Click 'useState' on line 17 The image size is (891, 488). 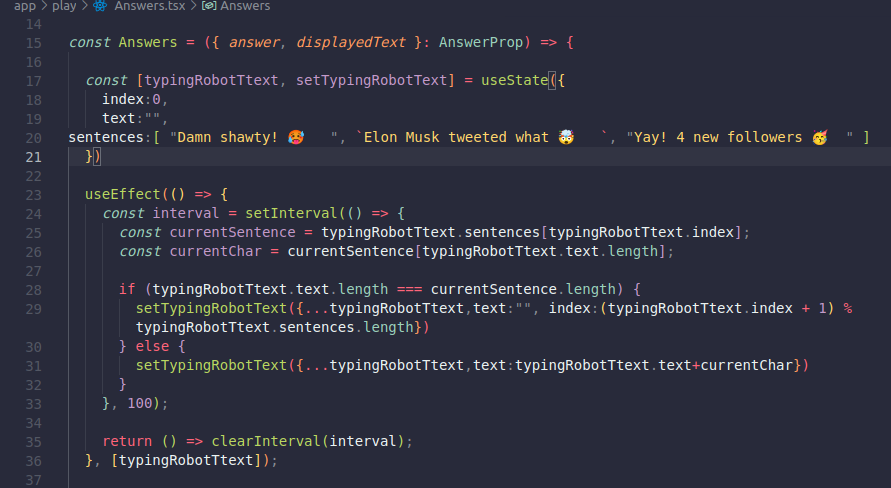(x=514, y=80)
